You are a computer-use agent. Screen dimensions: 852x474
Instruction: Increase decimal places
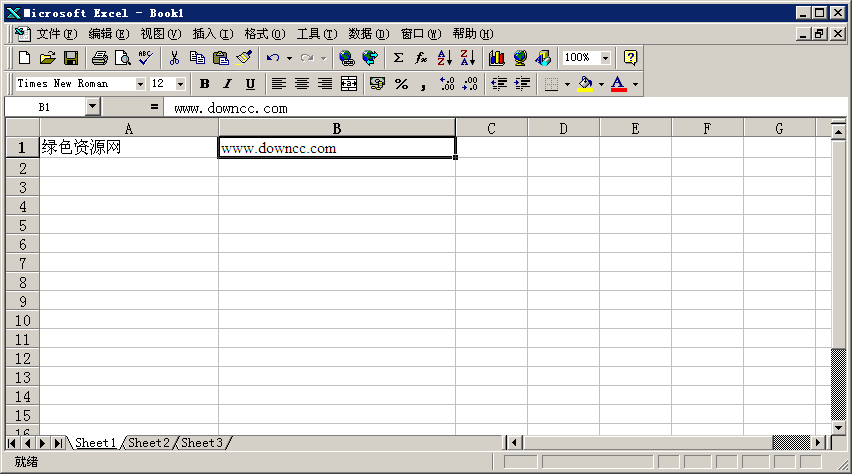[x=447, y=84]
